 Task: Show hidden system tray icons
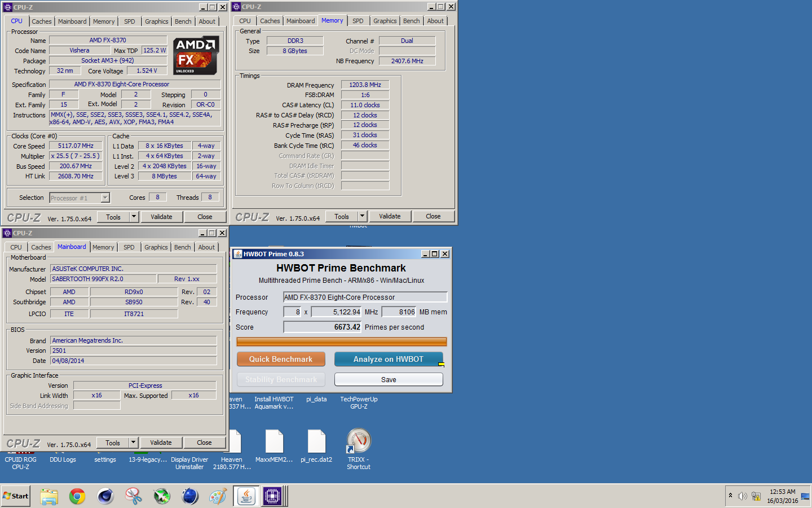point(730,496)
